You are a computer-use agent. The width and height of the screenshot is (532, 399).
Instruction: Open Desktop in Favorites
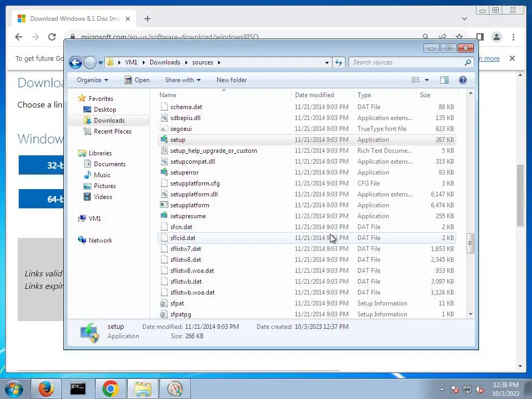click(x=105, y=110)
